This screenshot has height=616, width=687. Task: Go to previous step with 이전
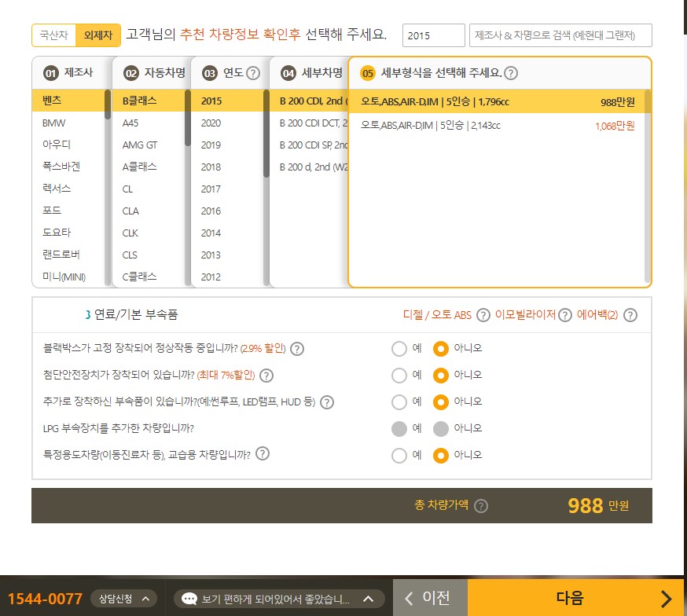coord(430,598)
